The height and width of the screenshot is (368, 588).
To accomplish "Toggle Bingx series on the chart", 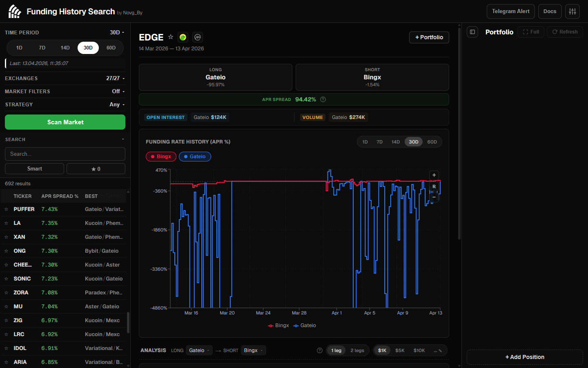I will click(x=161, y=157).
